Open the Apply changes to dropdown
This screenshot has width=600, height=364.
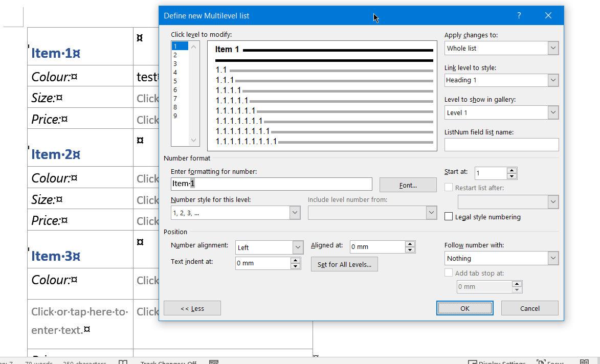(552, 48)
